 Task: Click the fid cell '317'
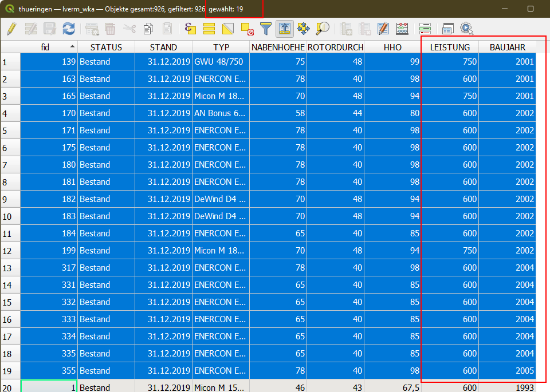coord(49,268)
